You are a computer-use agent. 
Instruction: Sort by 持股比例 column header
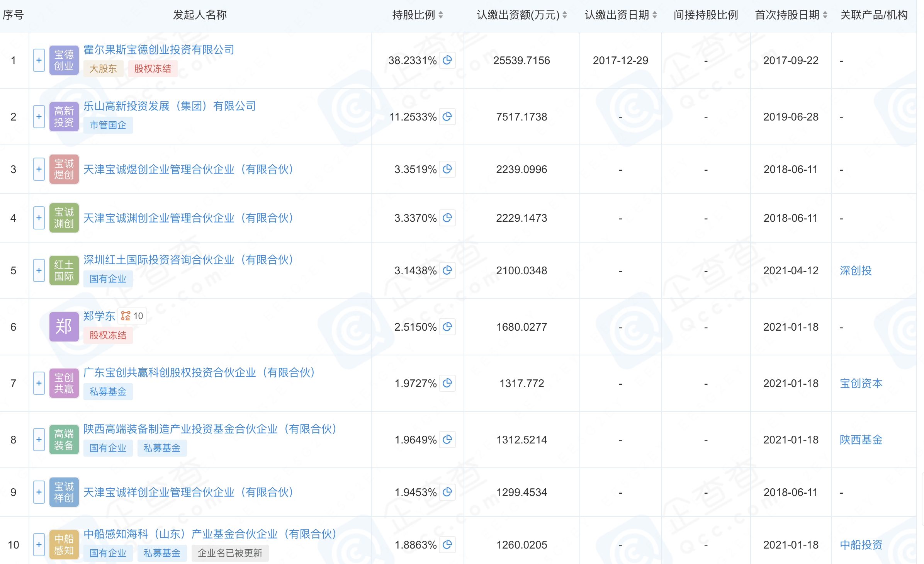[x=418, y=15]
